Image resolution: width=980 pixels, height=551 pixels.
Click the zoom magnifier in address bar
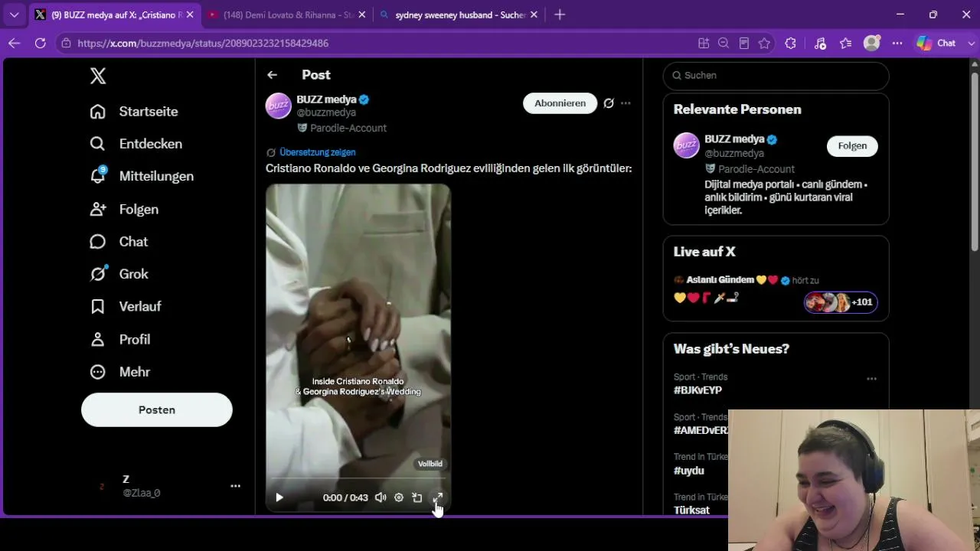coord(724,44)
